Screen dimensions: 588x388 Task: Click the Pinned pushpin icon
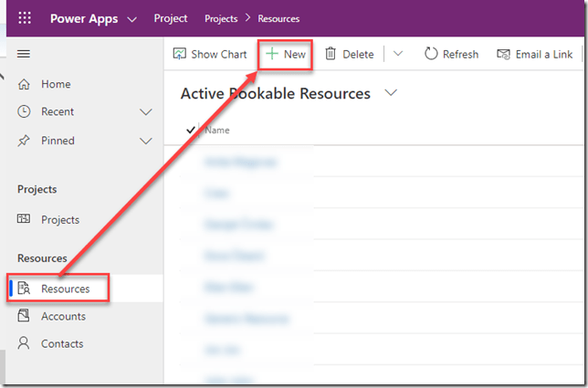pyautogui.click(x=25, y=141)
